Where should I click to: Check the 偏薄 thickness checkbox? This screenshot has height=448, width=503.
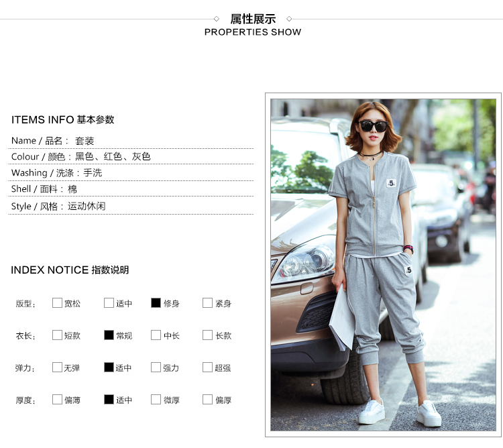tap(57, 399)
